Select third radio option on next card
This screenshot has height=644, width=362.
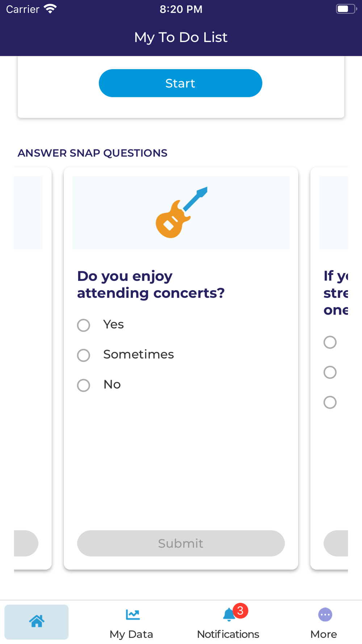[330, 402]
